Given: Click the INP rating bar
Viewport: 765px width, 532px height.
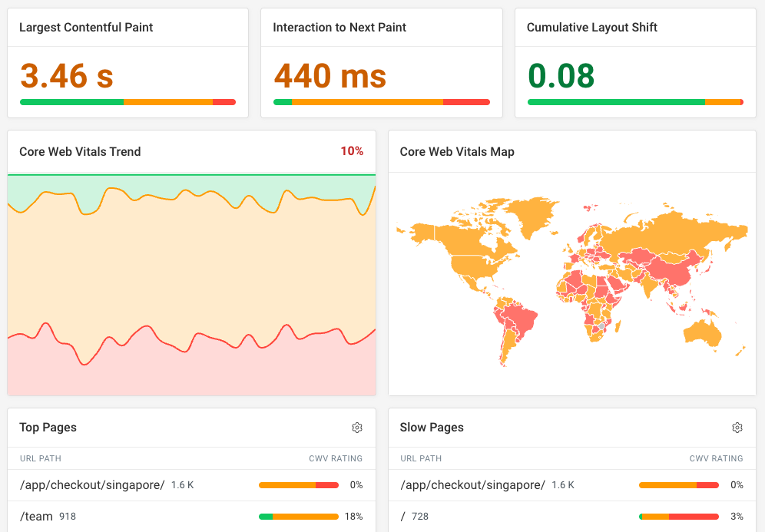Looking at the screenshot, I should coord(381,101).
